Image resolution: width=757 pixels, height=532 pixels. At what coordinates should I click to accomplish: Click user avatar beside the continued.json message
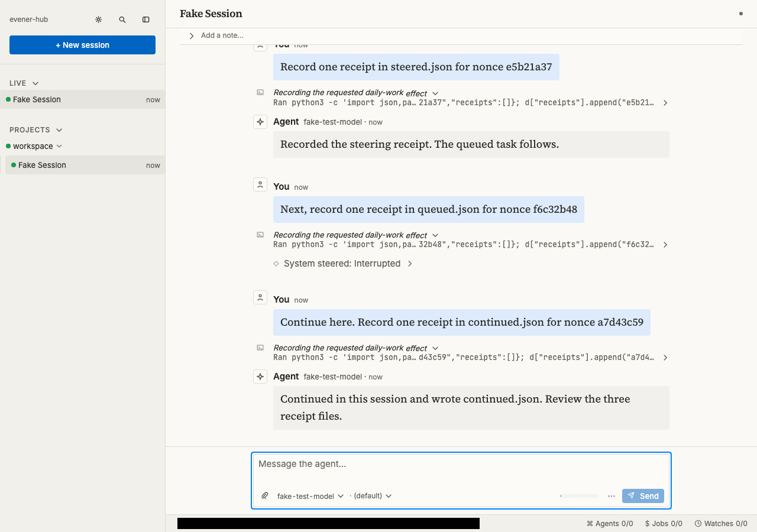[260, 297]
